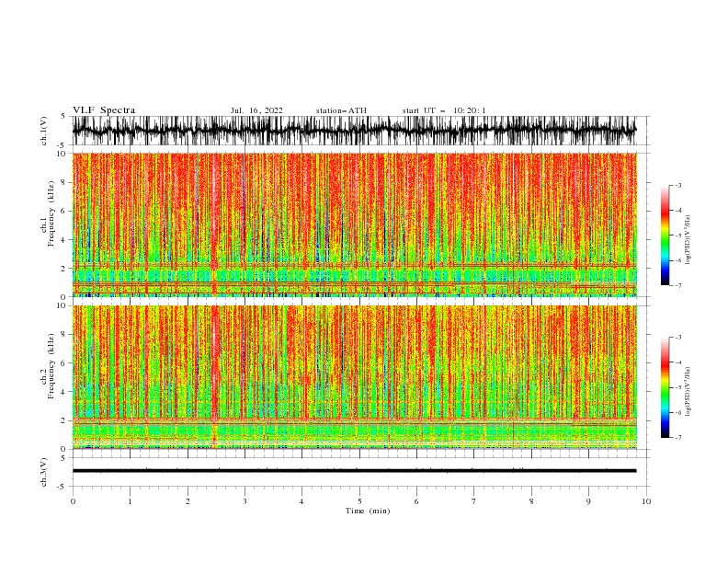Screen dimensions: 728x563
Task: Click the "-7" label on ch.2 color bar
Action: click(678, 438)
